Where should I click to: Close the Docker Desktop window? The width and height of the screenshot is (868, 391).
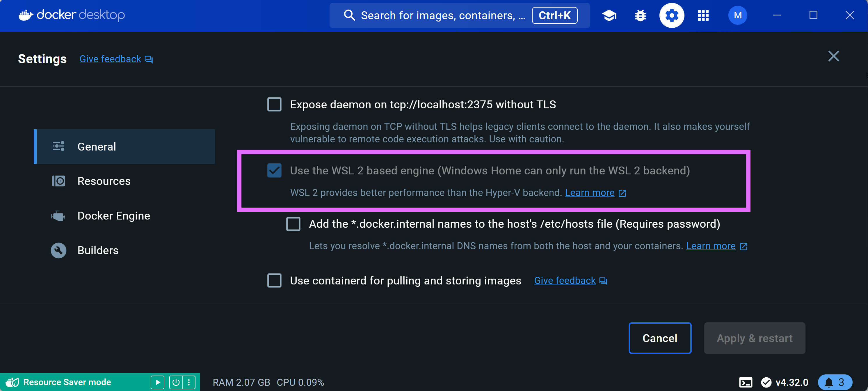point(849,15)
